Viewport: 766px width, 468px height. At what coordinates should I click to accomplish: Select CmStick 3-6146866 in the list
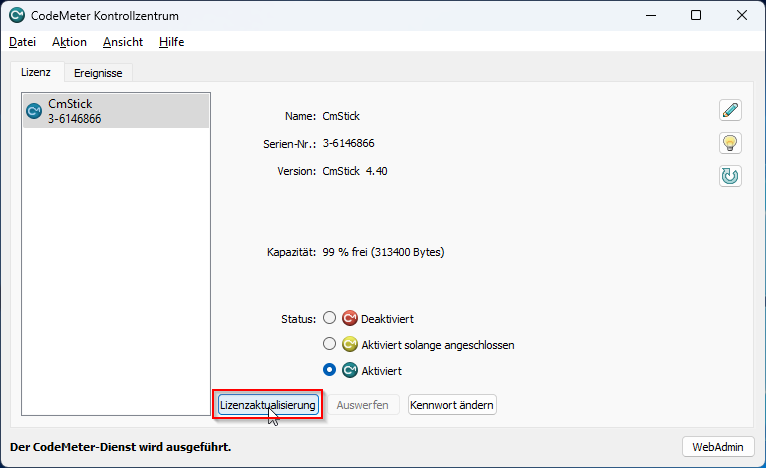116,111
